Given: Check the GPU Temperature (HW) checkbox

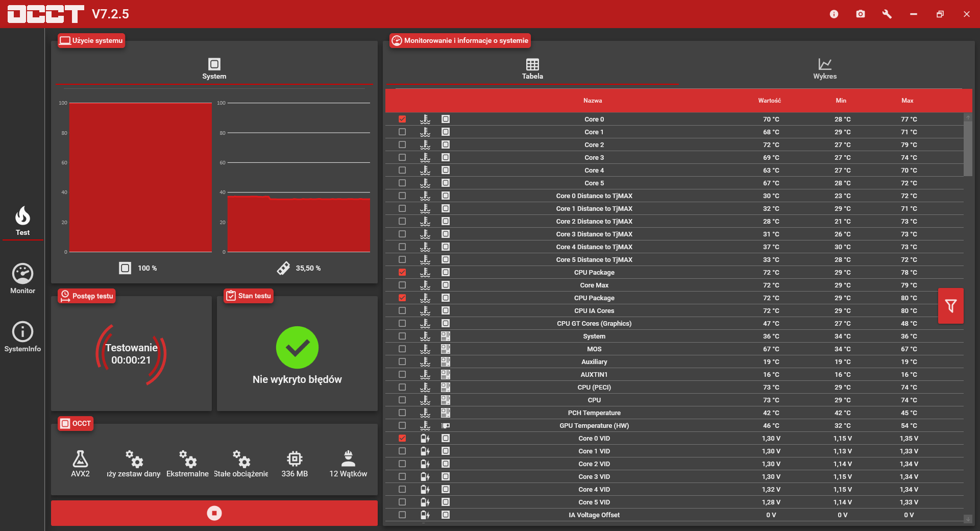Looking at the screenshot, I should [x=402, y=425].
